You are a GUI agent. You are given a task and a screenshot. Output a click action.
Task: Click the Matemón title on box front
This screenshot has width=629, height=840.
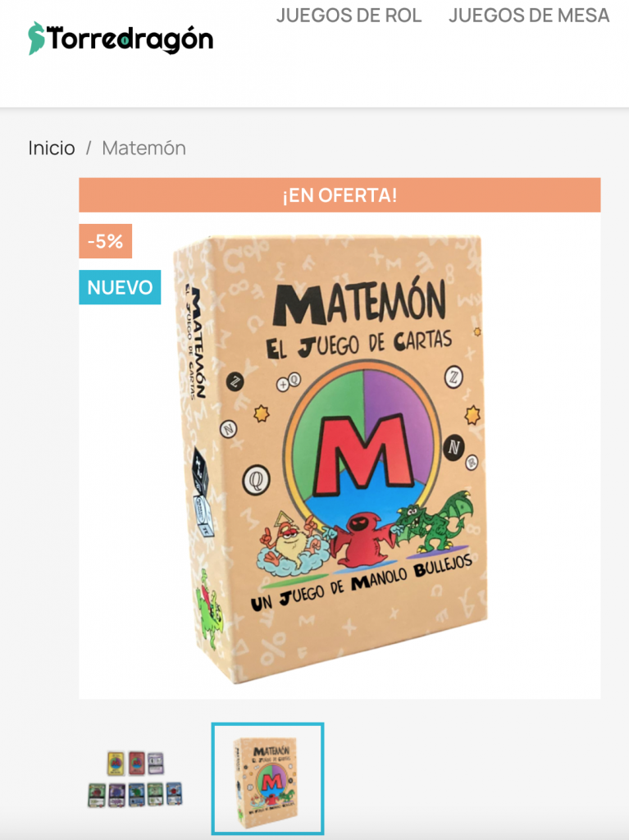[359, 303]
